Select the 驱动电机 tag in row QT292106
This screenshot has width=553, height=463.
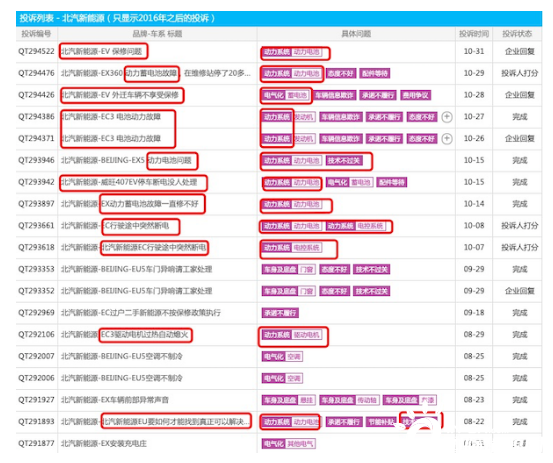pos(307,335)
